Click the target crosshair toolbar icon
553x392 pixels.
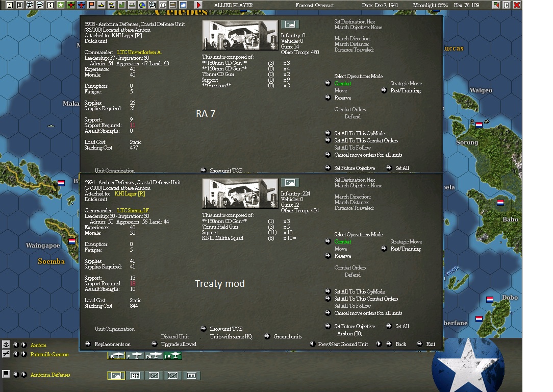pos(153,5)
